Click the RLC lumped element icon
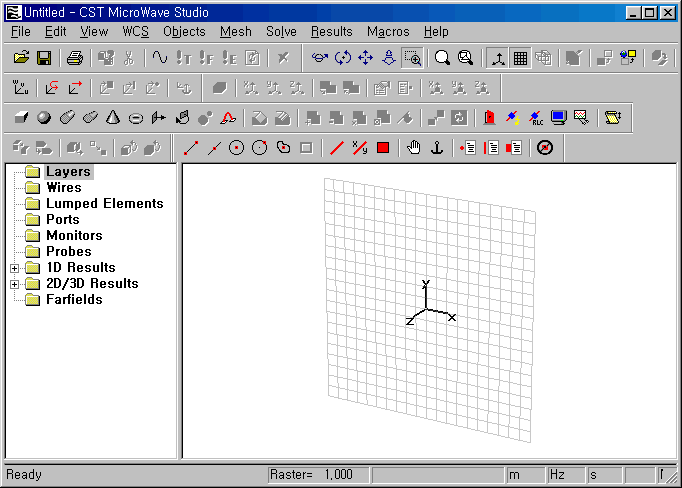The image size is (682, 488). point(536,117)
